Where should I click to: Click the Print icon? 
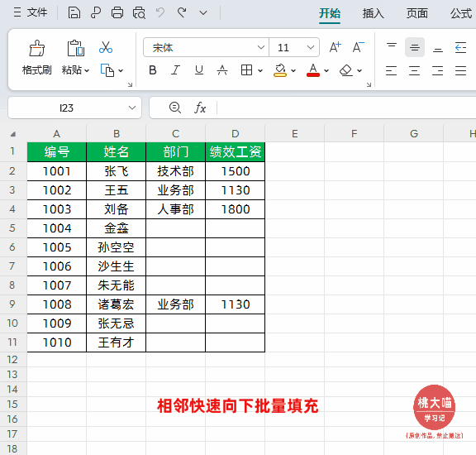(117, 12)
